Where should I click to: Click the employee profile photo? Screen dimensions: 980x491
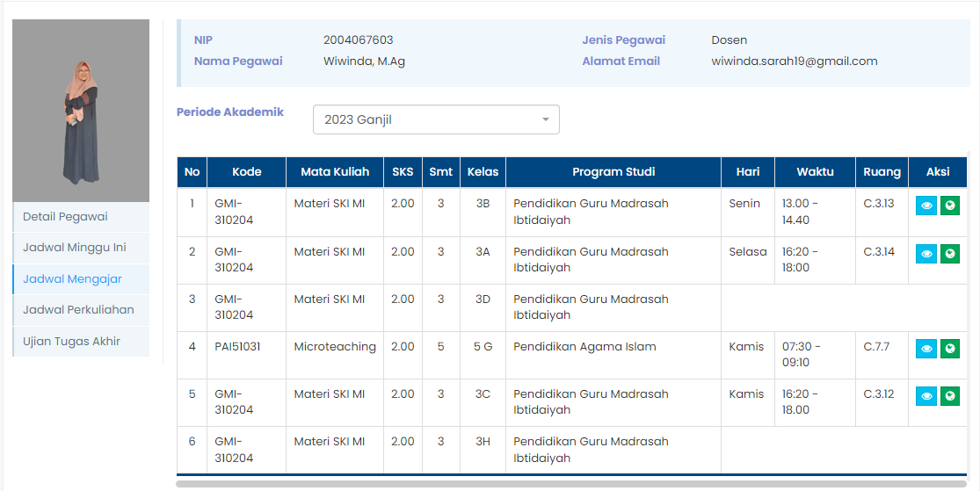pyautogui.click(x=81, y=111)
